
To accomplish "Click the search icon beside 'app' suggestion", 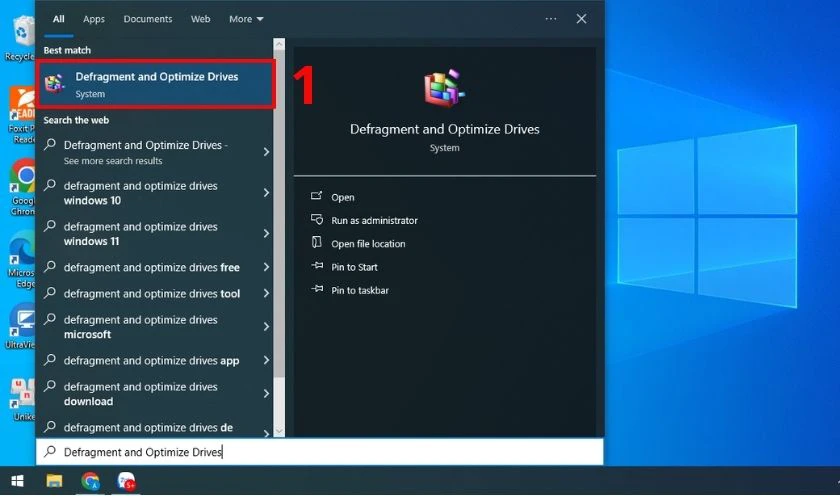I will coord(50,360).
